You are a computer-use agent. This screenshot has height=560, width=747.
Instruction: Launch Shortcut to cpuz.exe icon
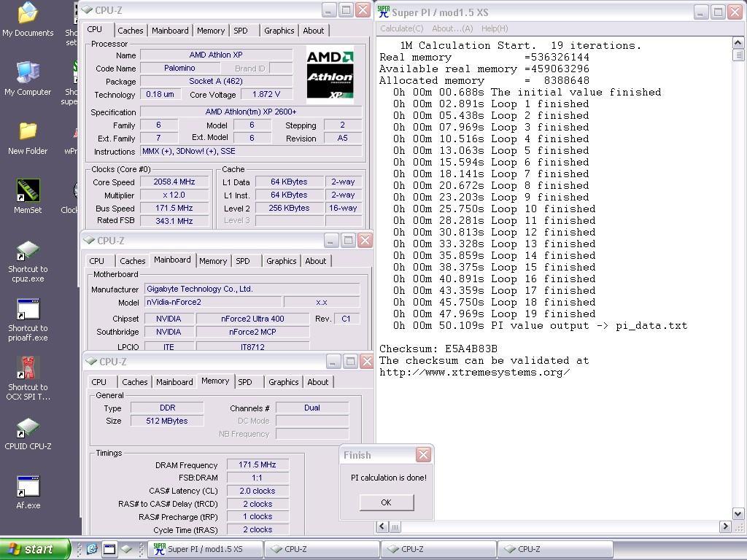[28, 262]
